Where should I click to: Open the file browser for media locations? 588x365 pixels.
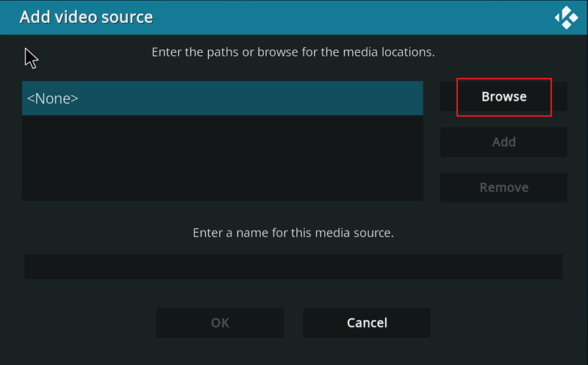click(503, 97)
